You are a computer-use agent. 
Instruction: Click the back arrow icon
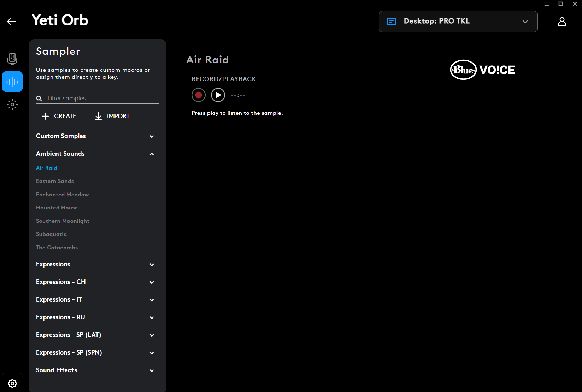click(x=12, y=22)
